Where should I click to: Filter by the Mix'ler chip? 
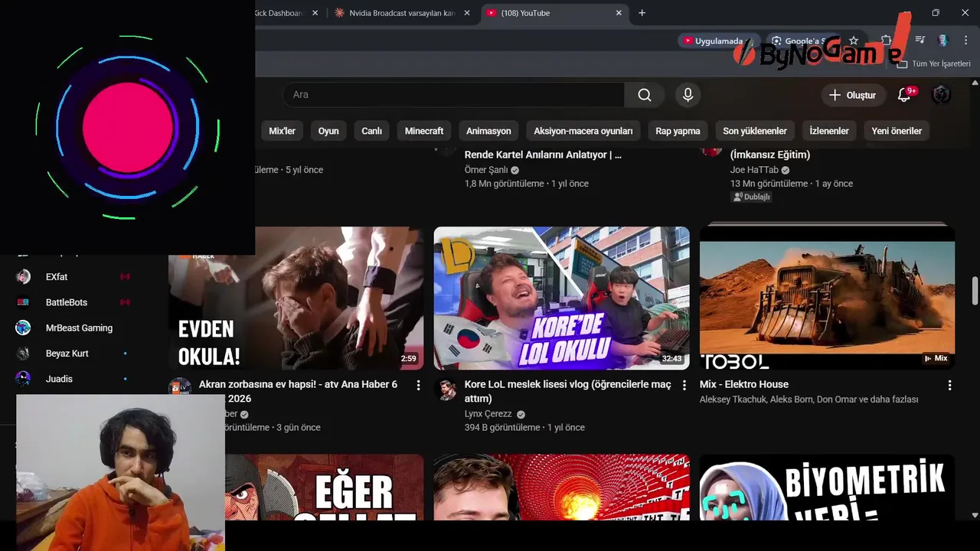click(282, 131)
